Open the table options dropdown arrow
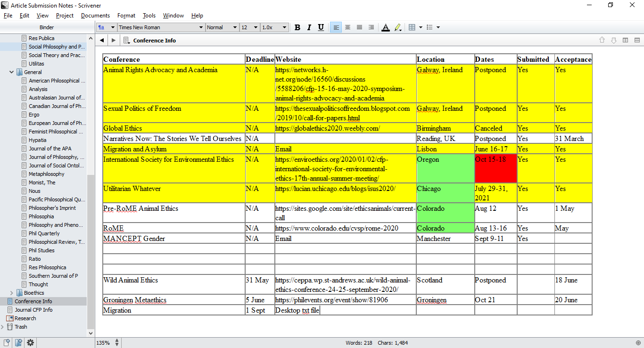The width and height of the screenshot is (644, 348). [421, 27]
